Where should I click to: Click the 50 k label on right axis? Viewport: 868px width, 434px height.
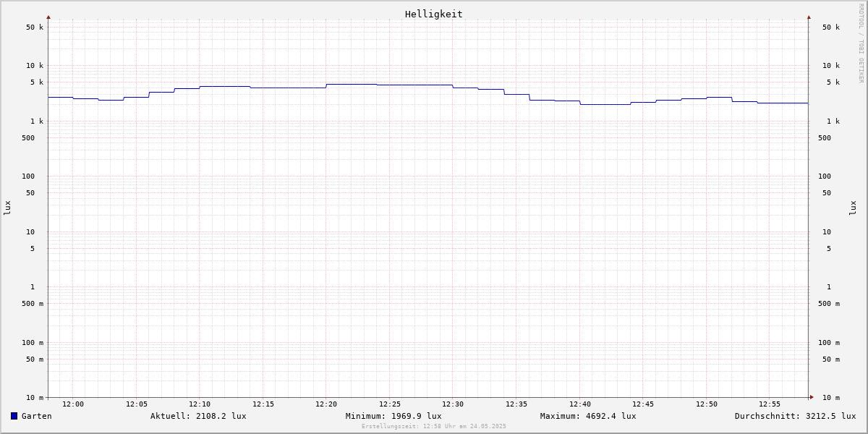click(831, 27)
